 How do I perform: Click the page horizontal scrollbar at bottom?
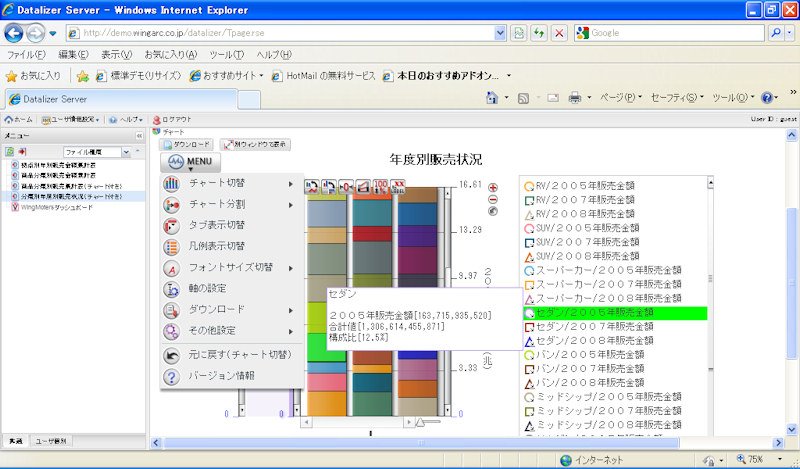click(x=421, y=443)
